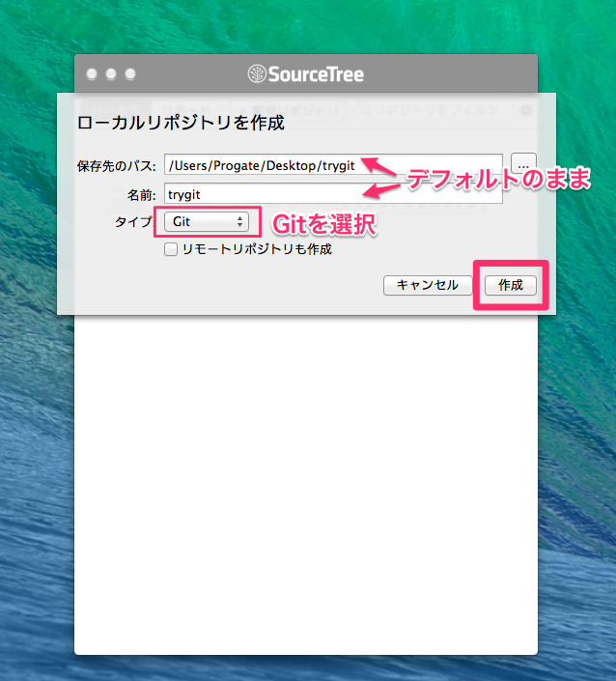Screen dimensions: 616x681
Task: Open the folder browse ... button
Action: (523, 164)
